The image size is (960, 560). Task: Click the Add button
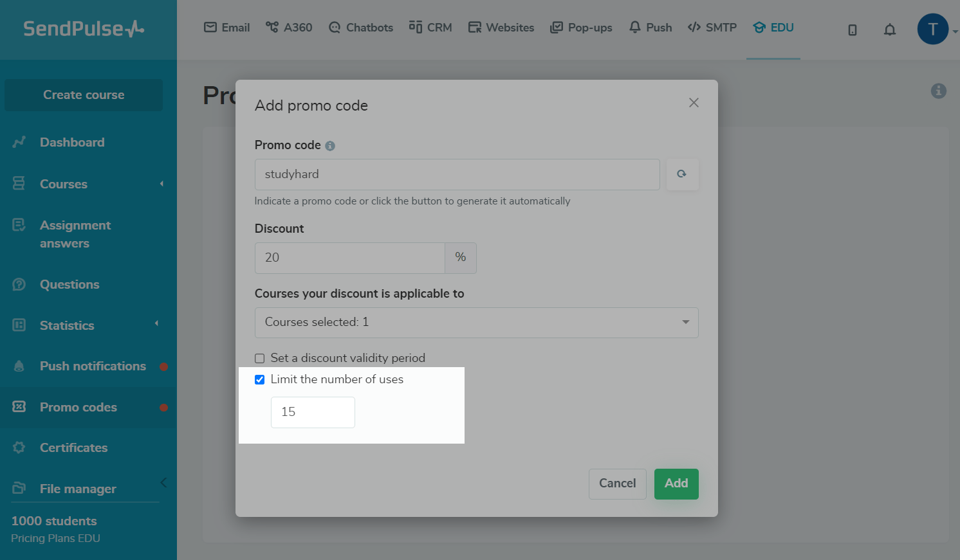click(x=676, y=483)
